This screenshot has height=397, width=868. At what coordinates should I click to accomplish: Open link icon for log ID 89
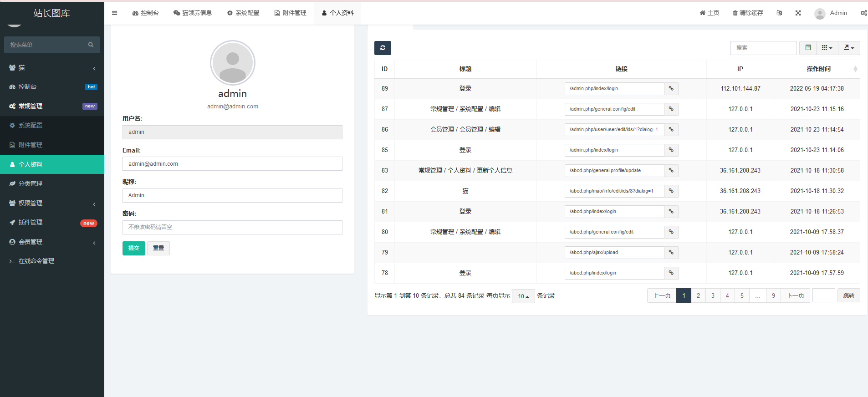pos(671,89)
